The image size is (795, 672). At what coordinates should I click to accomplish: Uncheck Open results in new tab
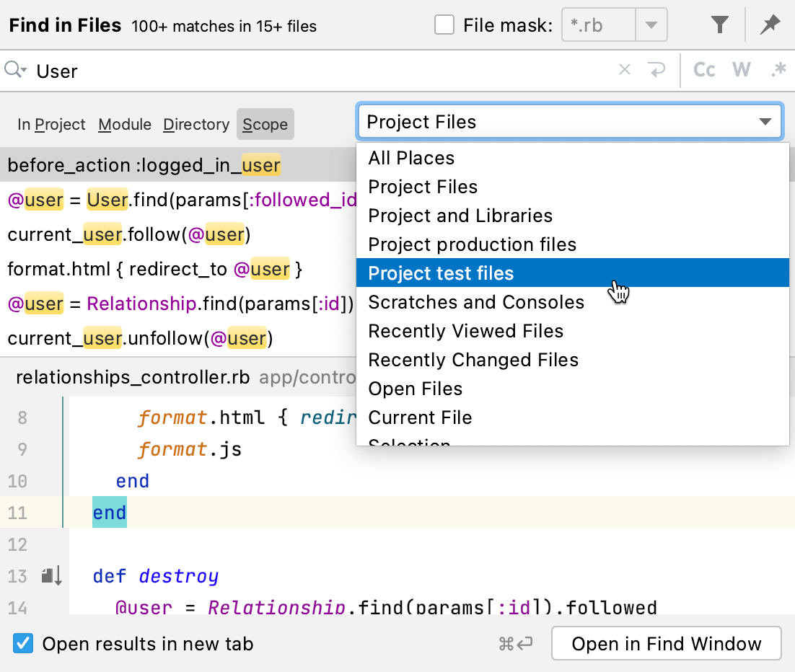pos(24,643)
